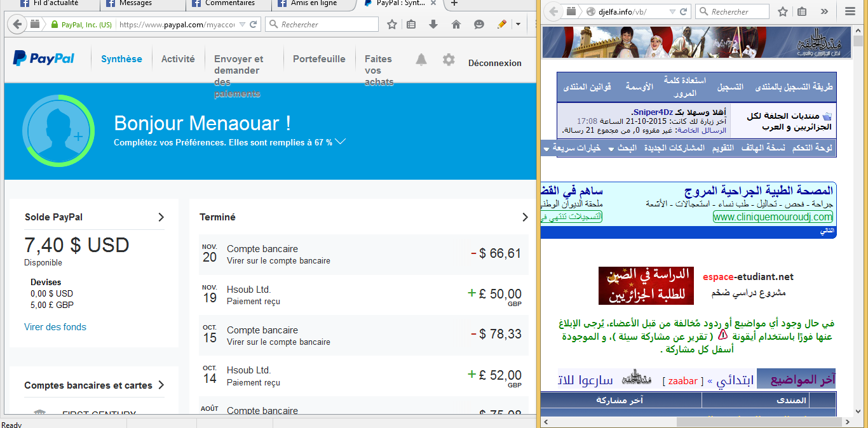Open the Oct 15 Compte bancaire transaction
The width and height of the screenshot is (868, 428).
[363, 336]
